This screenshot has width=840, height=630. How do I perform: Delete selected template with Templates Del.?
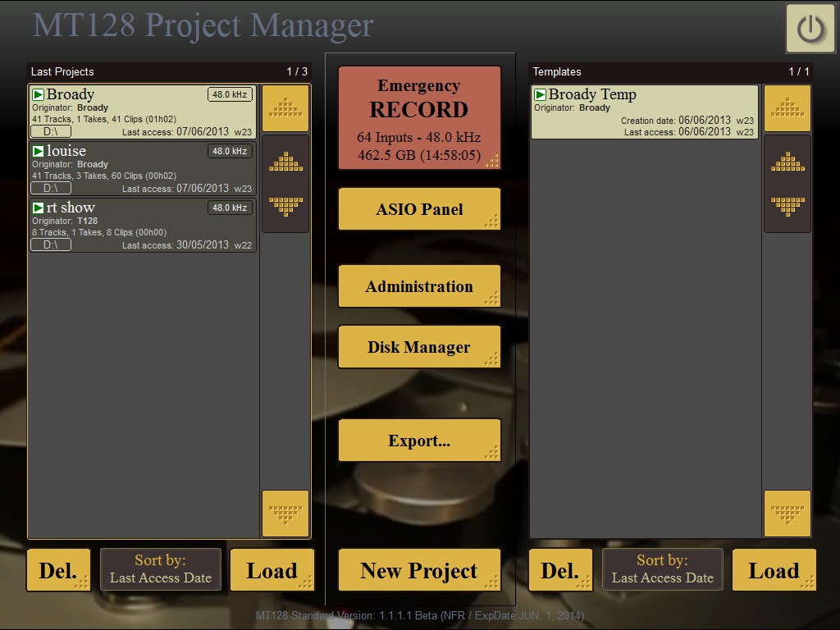coord(560,571)
